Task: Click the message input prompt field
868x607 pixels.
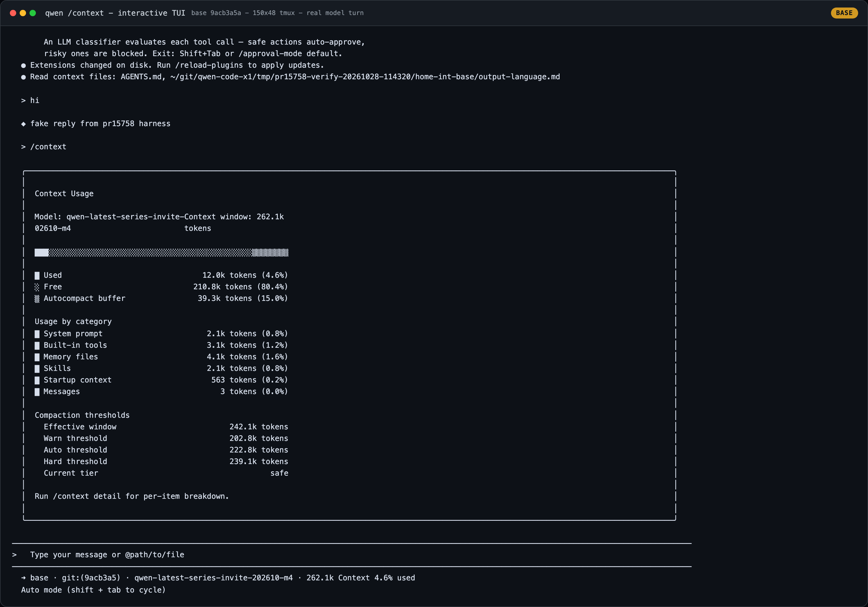Action: pyautogui.click(x=352, y=554)
